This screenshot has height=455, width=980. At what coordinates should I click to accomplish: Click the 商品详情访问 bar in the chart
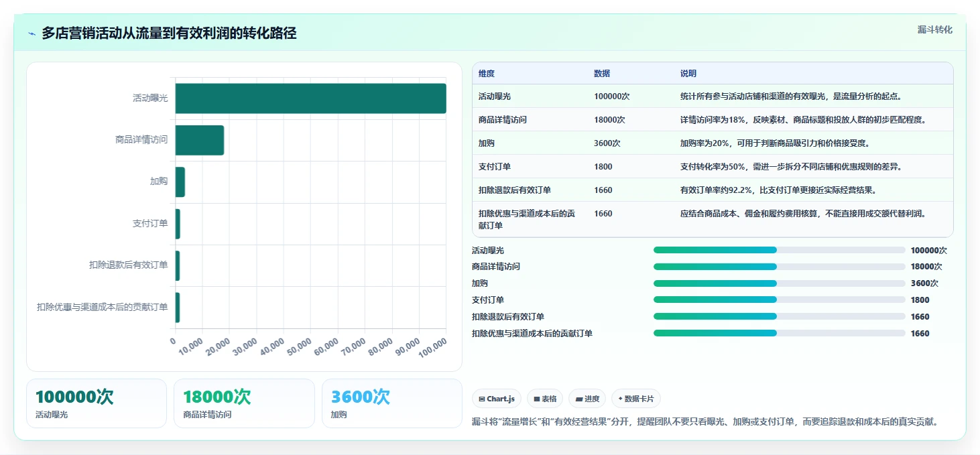(x=200, y=140)
